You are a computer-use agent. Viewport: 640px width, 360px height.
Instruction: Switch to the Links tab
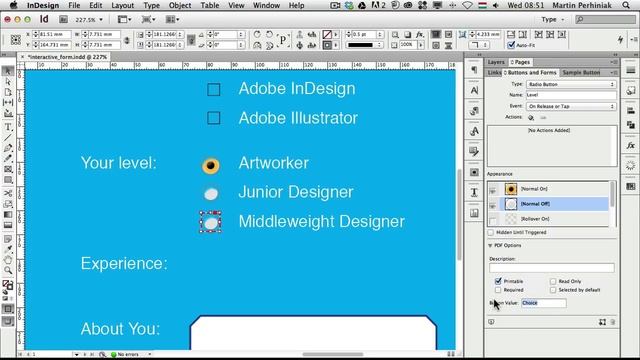tap(494, 72)
